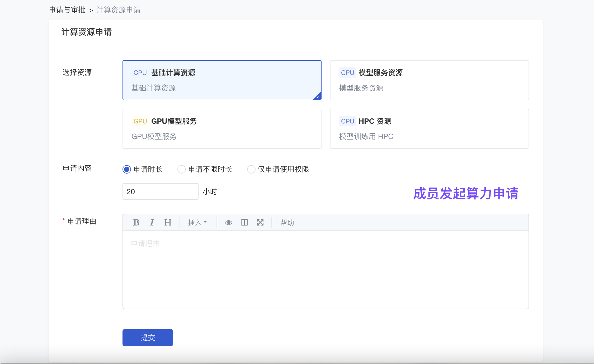Click the hours input field
The image size is (594, 364).
click(160, 191)
